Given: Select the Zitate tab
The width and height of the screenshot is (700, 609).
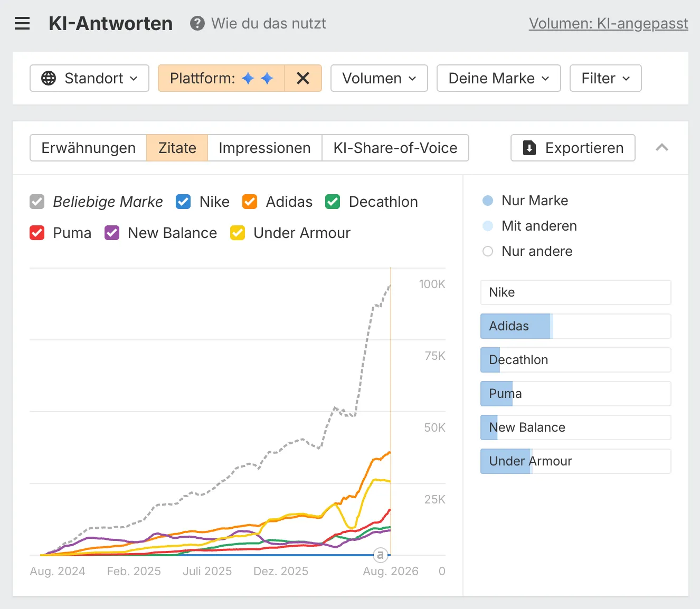Looking at the screenshot, I should pyautogui.click(x=177, y=148).
